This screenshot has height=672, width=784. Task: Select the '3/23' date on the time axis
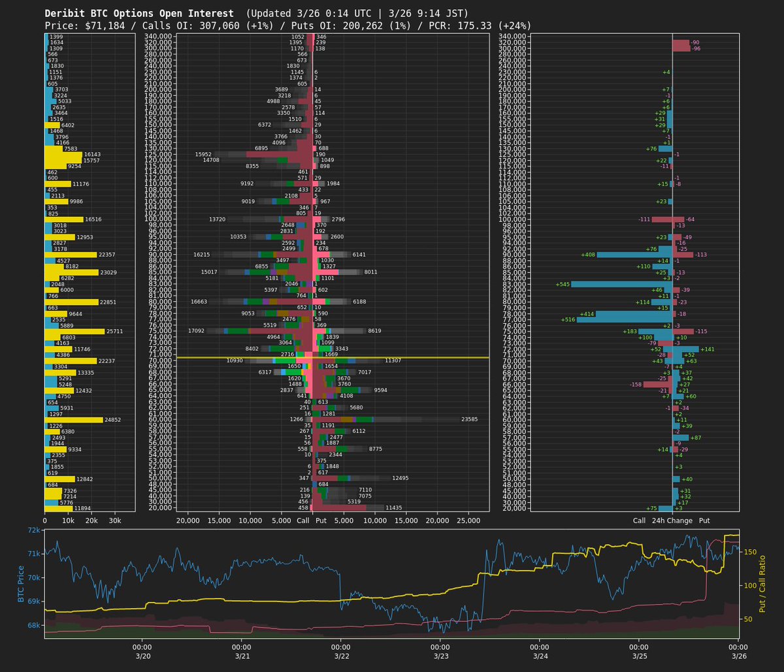click(x=440, y=656)
